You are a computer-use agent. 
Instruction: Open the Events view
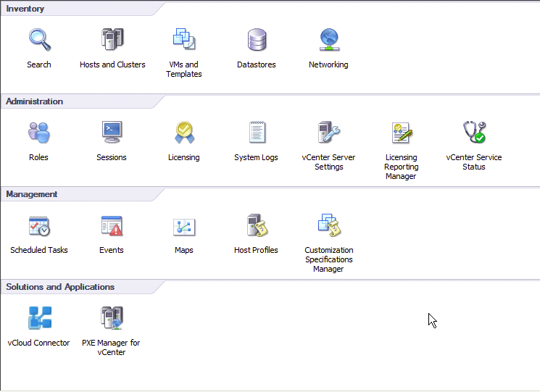(x=112, y=226)
